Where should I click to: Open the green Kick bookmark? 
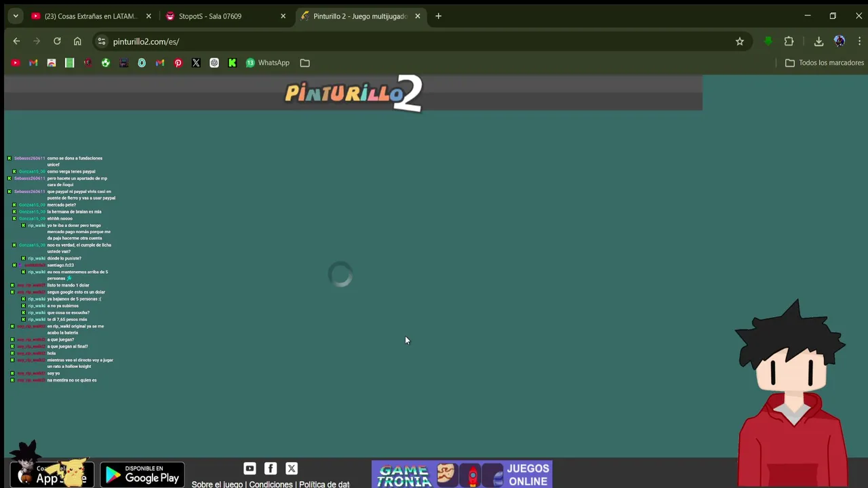(233, 63)
